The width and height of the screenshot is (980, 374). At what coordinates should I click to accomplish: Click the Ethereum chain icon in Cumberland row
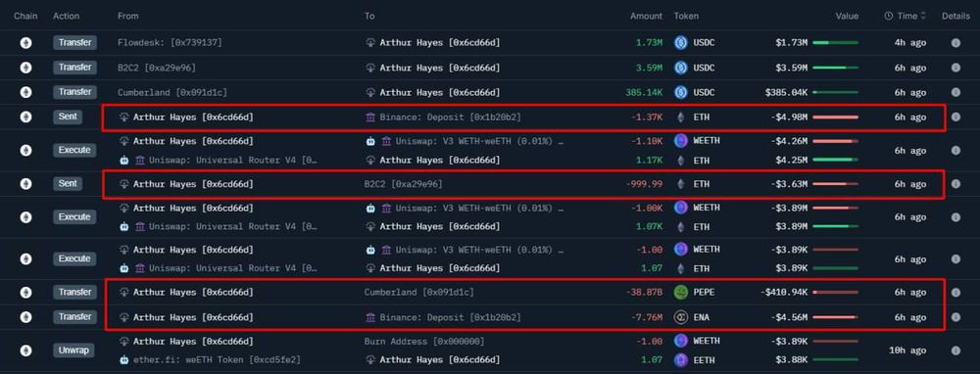[x=25, y=92]
